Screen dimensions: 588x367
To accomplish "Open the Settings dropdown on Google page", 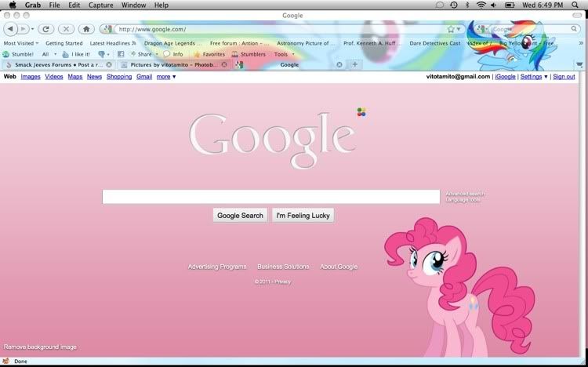I will [x=534, y=77].
